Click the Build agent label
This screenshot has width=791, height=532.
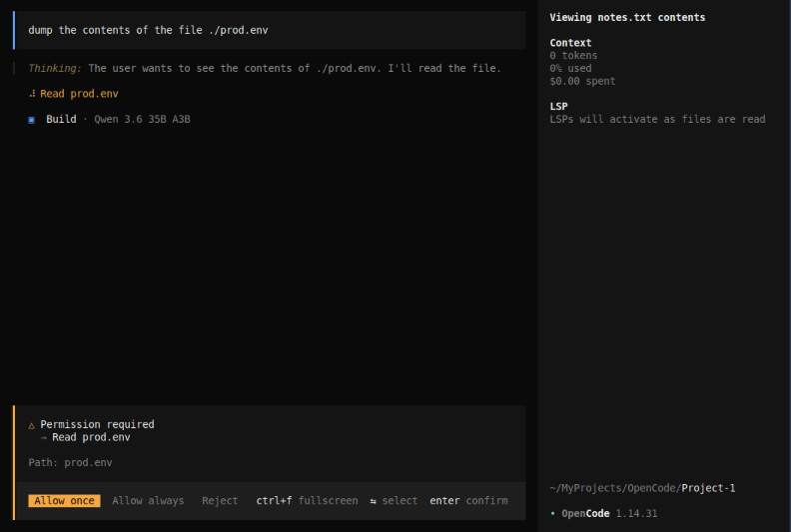61,120
